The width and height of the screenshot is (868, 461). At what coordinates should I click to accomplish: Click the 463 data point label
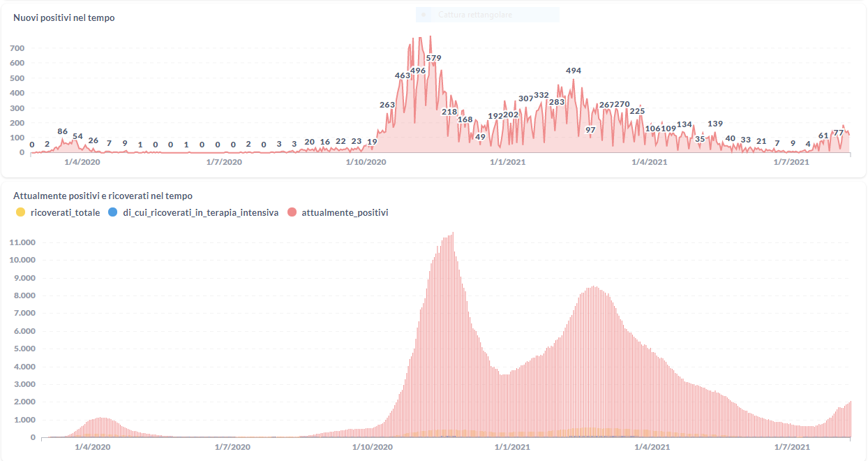click(x=403, y=75)
